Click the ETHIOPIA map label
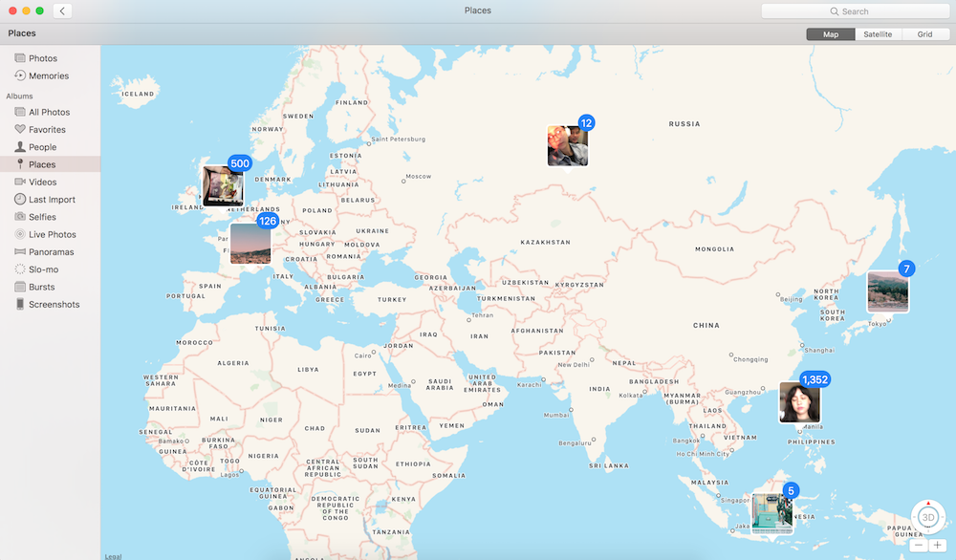Viewport: 956px width, 560px height. [413, 463]
